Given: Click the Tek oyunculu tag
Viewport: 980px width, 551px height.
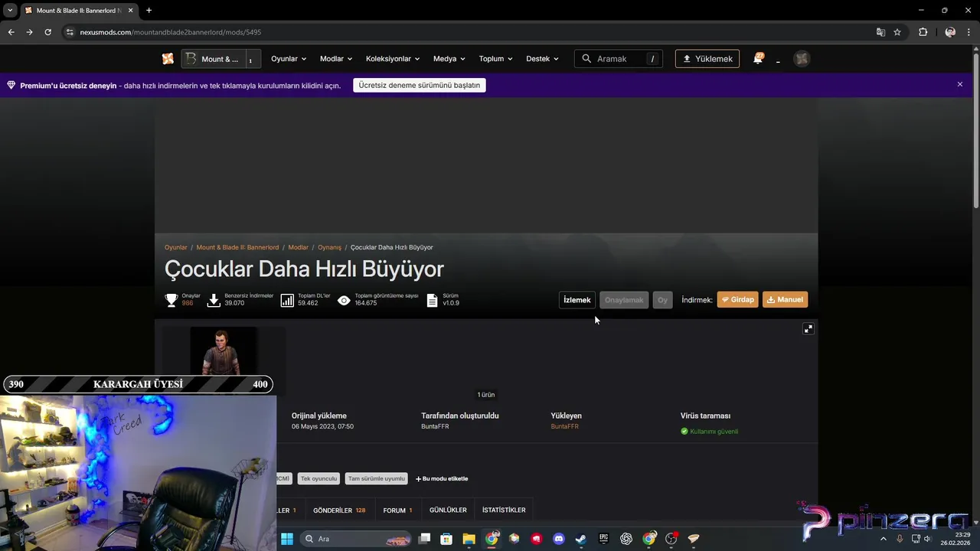Looking at the screenshot, I should point(318,479).
